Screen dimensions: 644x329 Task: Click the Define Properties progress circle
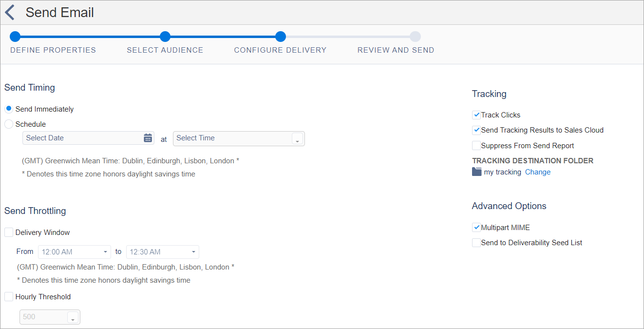[15, 37]
